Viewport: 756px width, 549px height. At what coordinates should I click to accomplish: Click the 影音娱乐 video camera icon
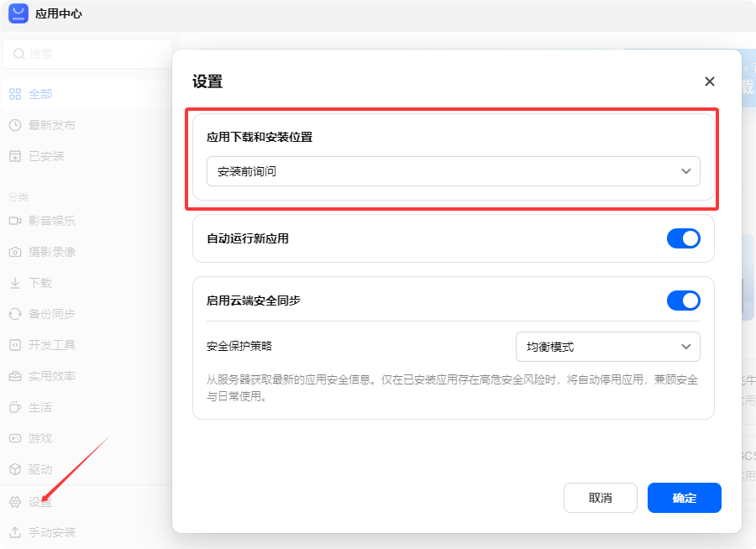coord(15,221)
